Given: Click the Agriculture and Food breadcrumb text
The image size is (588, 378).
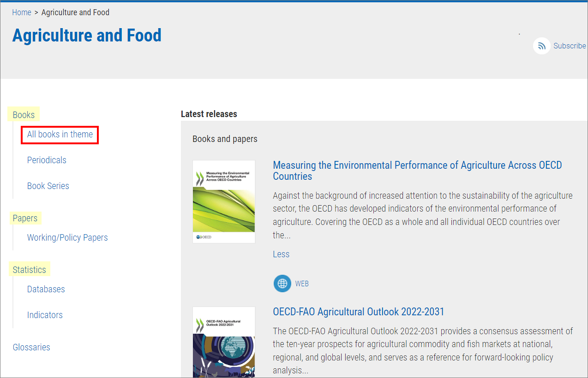Looking at the screenshot, I should (76, 12).
